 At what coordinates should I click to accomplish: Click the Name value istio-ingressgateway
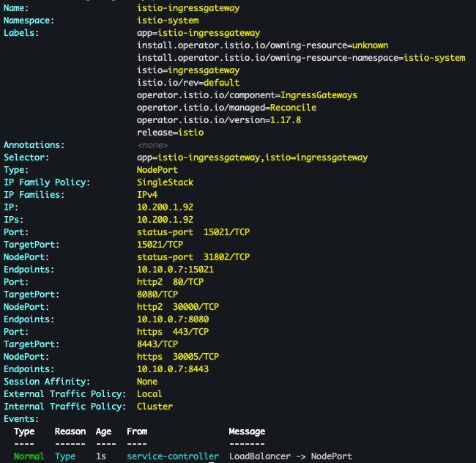(x=188, y=8)
